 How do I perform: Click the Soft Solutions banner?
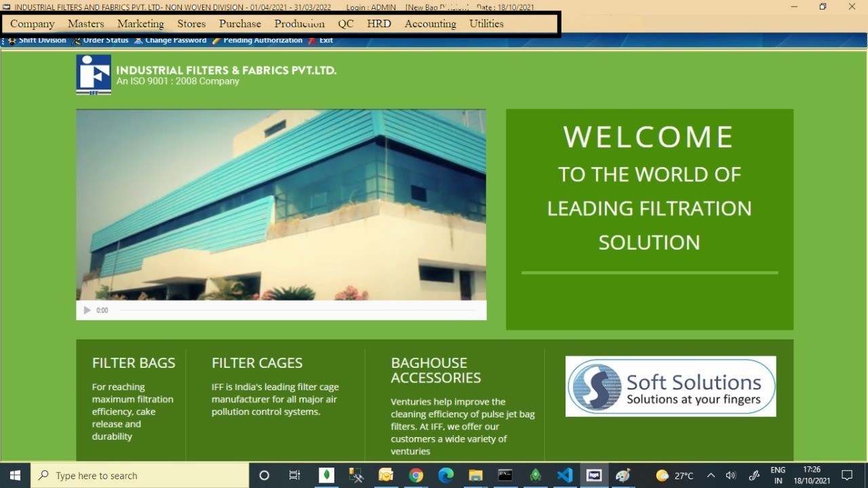point(671,386)
